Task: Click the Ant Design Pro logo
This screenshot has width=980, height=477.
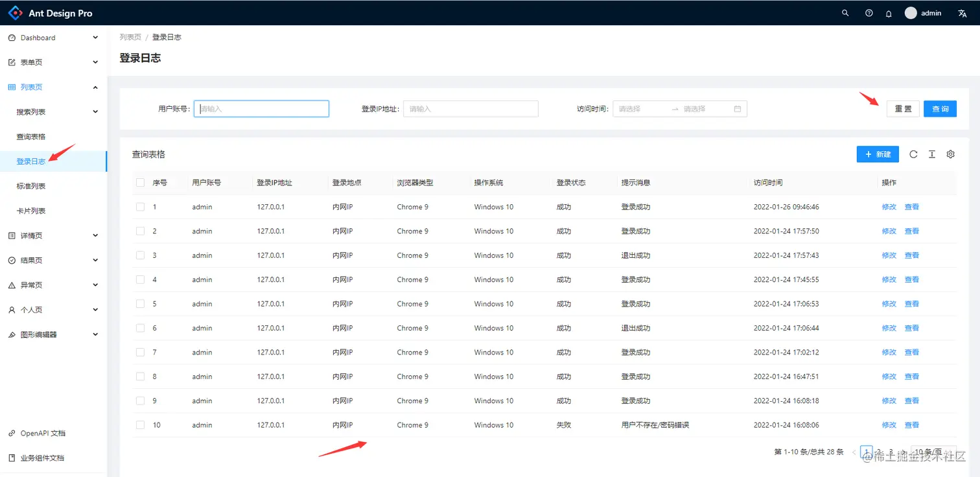Action: pyautogui.click(x=15, y=13)
